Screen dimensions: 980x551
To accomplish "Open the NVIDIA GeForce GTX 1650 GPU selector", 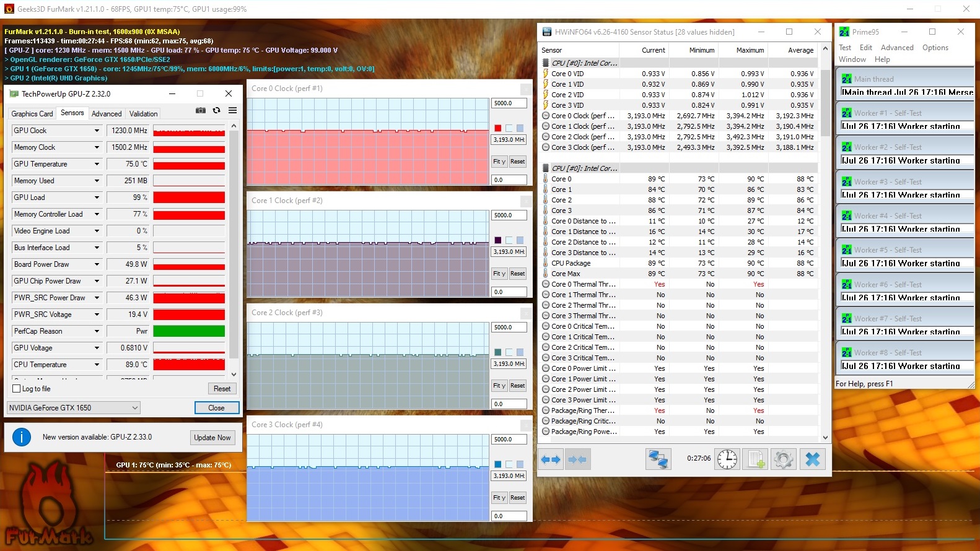I will (74, 407).
